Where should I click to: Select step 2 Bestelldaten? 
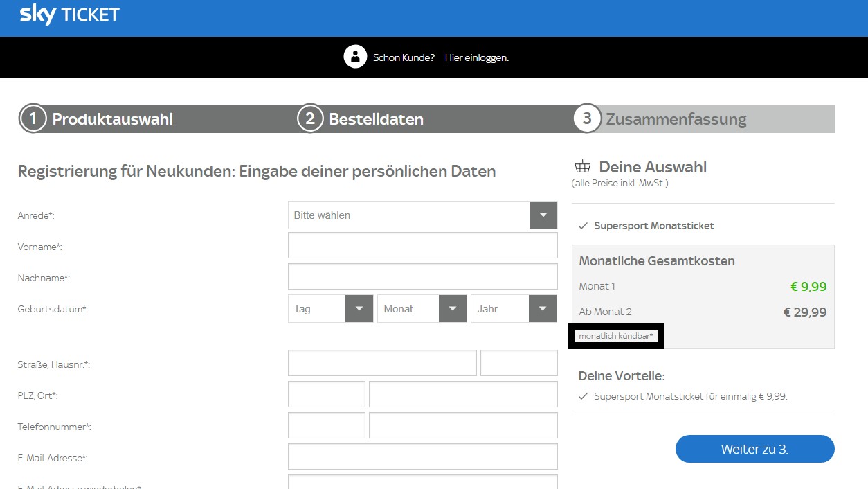[361, 118]
